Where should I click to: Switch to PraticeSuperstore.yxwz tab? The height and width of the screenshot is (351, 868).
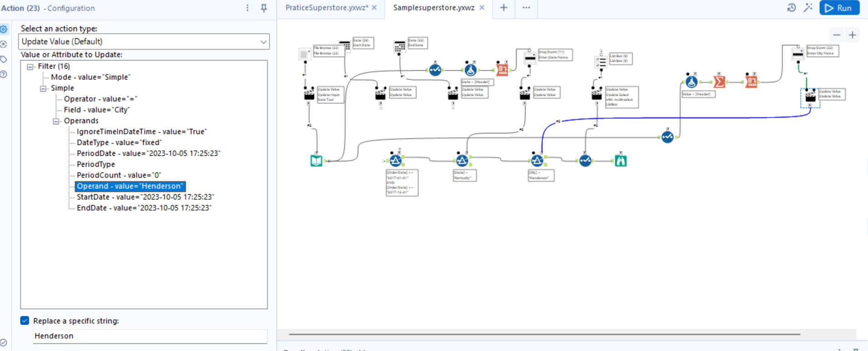[326, 8]
